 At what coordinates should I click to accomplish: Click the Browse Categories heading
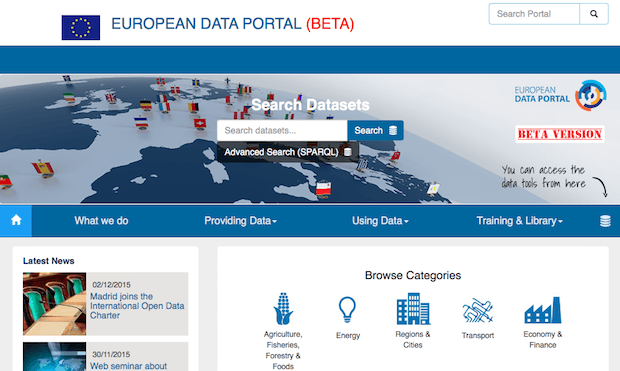point(413,275)
